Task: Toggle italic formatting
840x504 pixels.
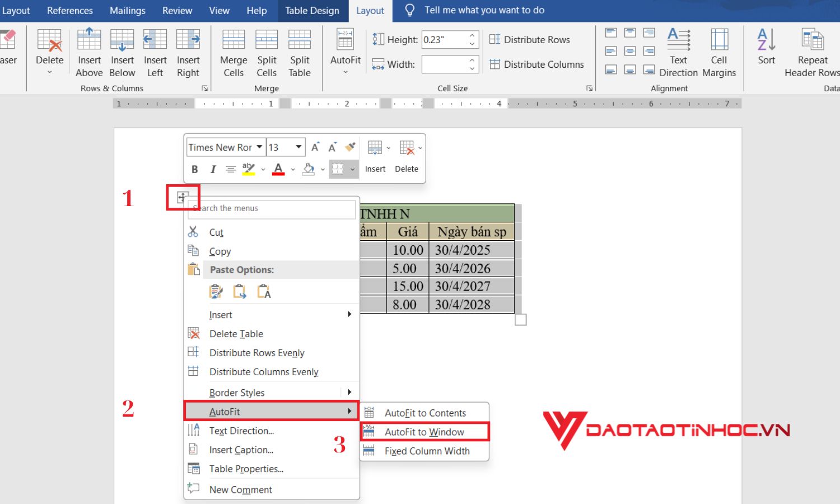Action: click(213, 169)
